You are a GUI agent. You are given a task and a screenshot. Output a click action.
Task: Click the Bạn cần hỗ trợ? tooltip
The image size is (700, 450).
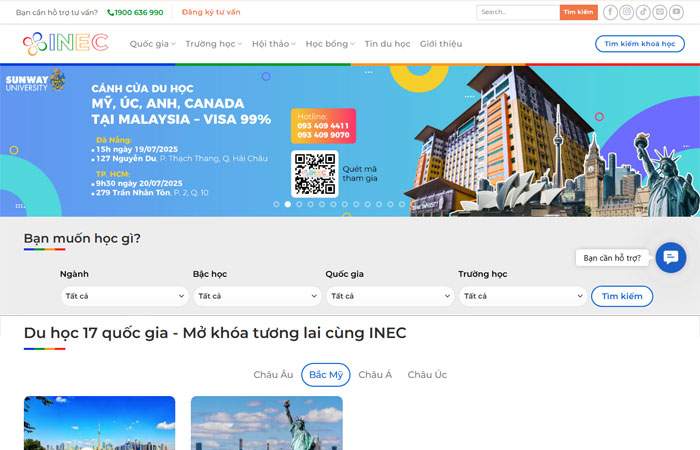point(612,258)
